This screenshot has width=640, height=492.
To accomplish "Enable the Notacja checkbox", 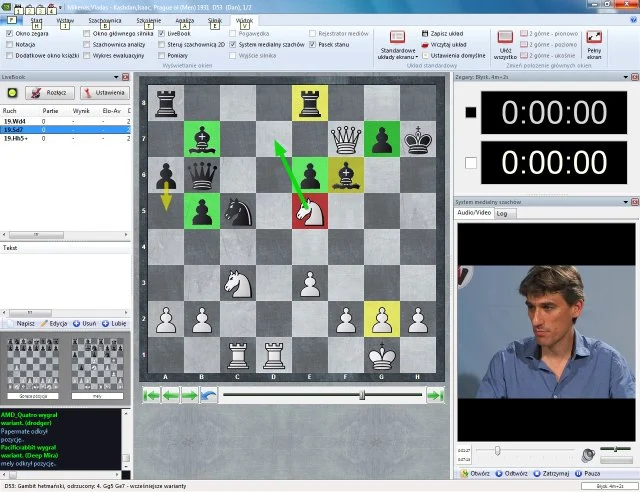I will 10,45.
